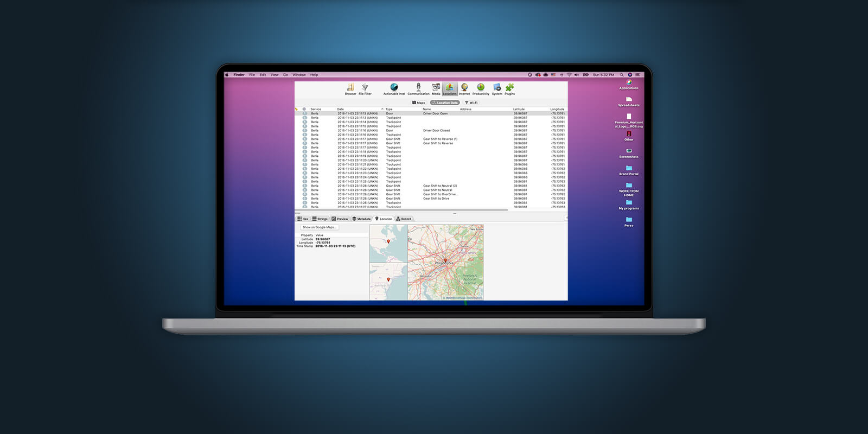The width and height of the screenshot is (868, 434).
Task: Open the Record tab
Action: tap(404, 219)
